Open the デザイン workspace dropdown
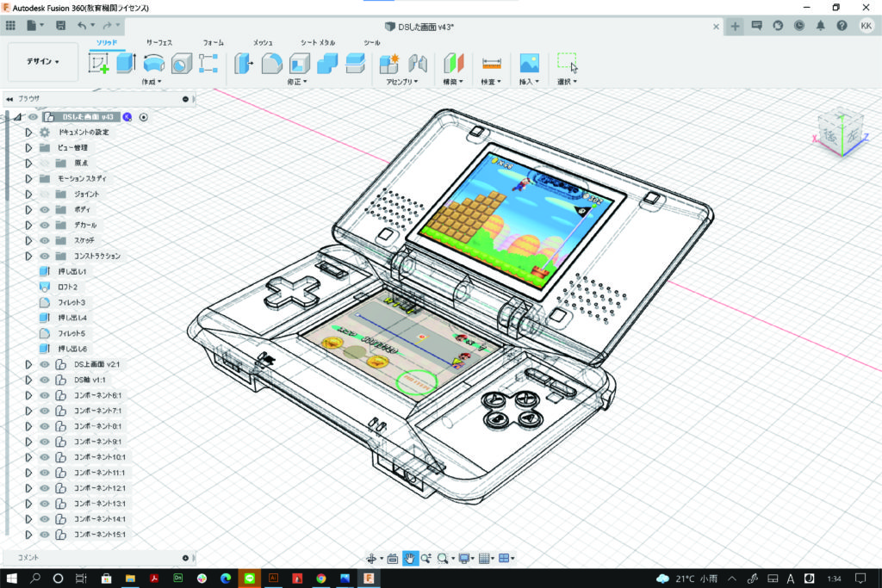The height and width of the screenshot is (588, 882). point(42,62)
